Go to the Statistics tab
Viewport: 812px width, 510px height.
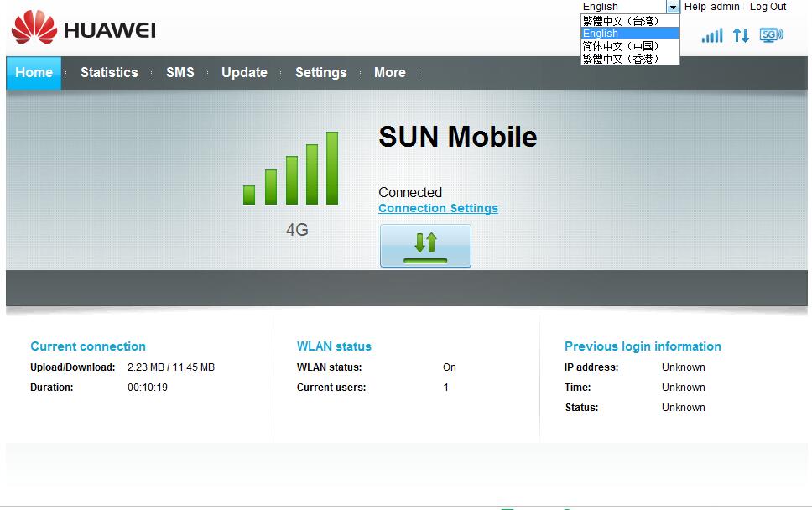(x=109, y=72)
